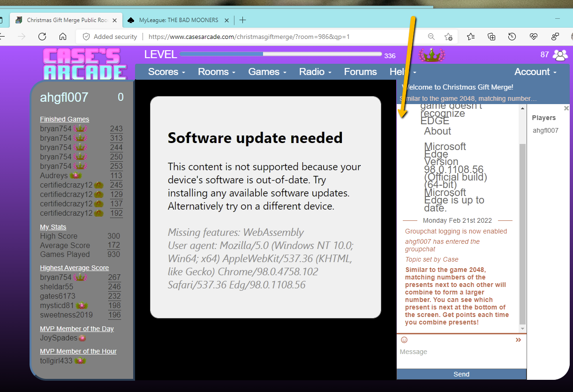Screen dimensions: 573x392
Task: Close the MyLeague BAD MOONERS tab
Action: pos(227,20)
